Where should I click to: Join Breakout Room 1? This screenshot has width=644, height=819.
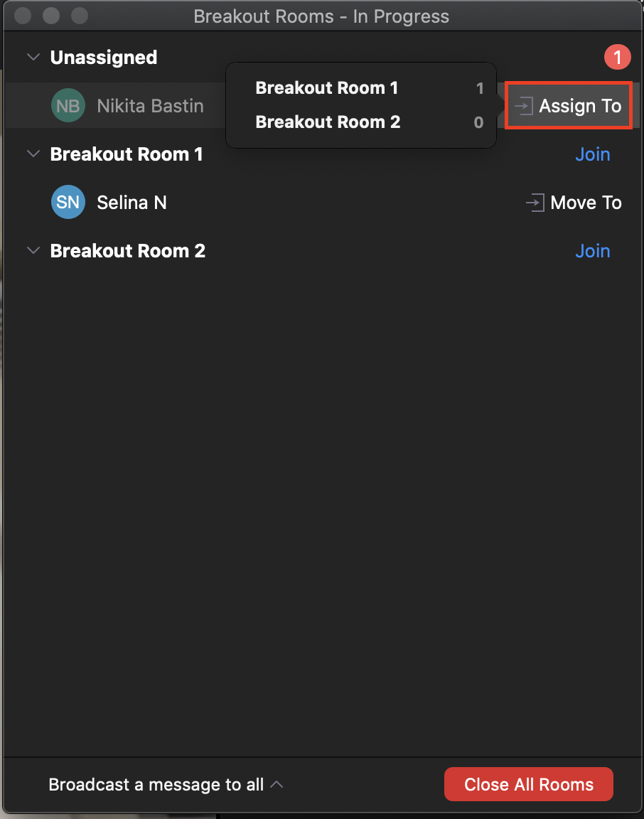click(x=592, y=154)
